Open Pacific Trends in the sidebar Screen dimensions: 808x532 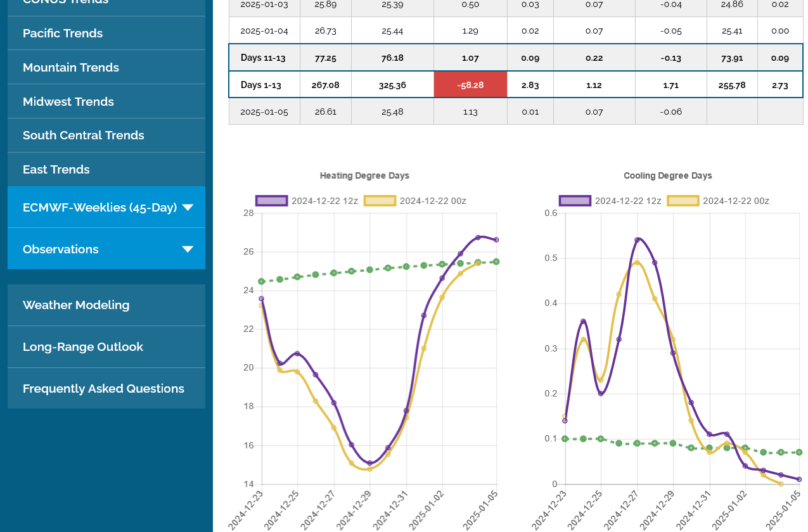[63, 34]
